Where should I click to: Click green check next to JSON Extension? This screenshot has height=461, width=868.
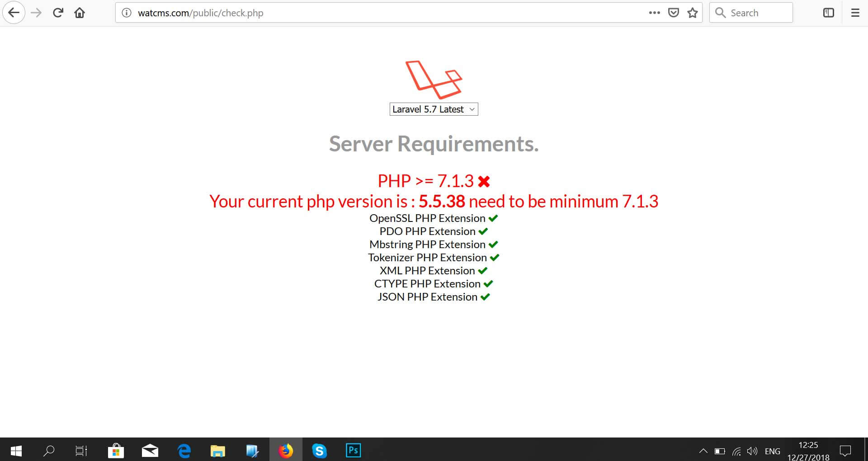pyautogui.click(x=485, y=297)
